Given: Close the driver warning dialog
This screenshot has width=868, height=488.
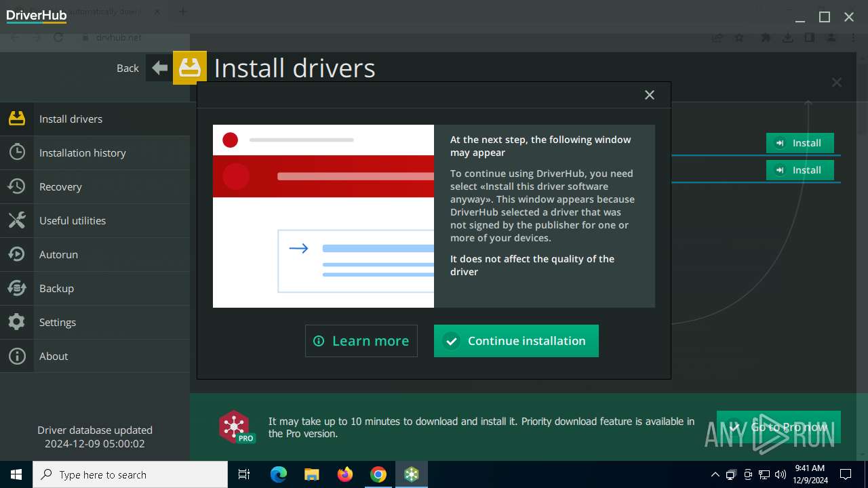Looking at the screenshot, I should [650, 95].
